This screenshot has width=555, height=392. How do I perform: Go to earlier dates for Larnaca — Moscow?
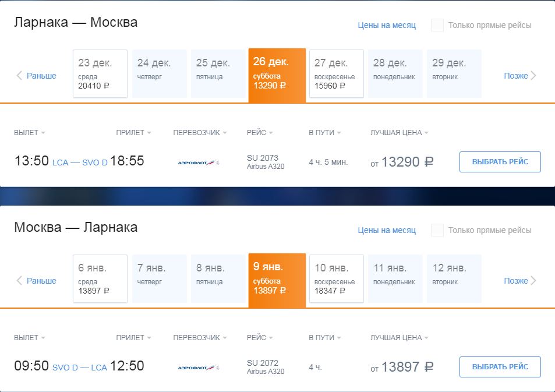(x=36, y=76)
